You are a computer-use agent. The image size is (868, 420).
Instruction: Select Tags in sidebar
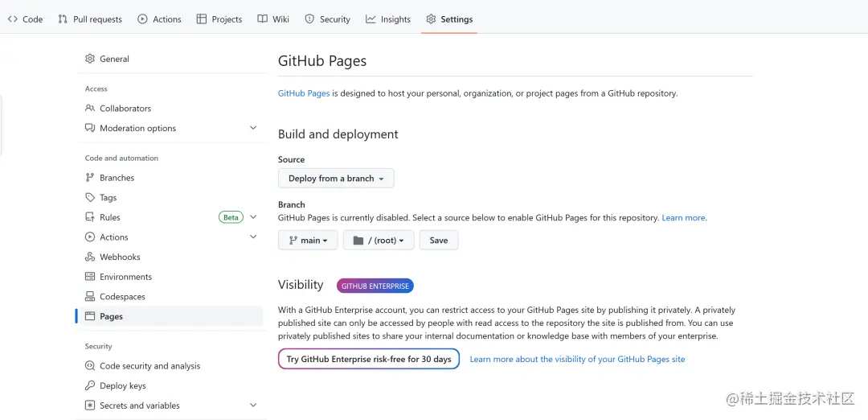(x=172, y=197)
